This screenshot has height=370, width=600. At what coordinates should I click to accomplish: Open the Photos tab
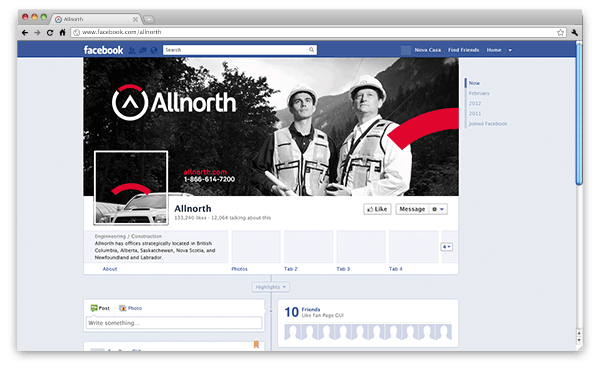click(x=240, y=269)
